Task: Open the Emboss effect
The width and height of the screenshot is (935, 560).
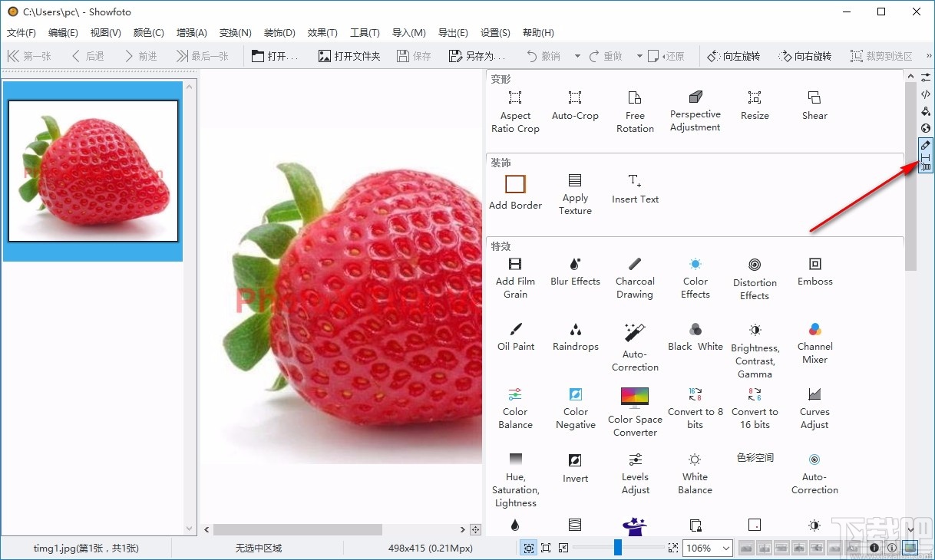Action: [814, 270]
